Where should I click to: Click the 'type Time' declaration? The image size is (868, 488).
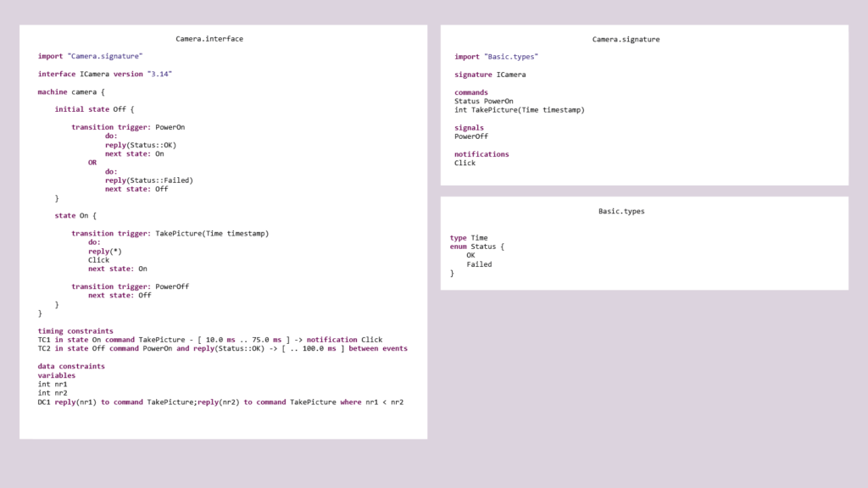pos(469,238)
